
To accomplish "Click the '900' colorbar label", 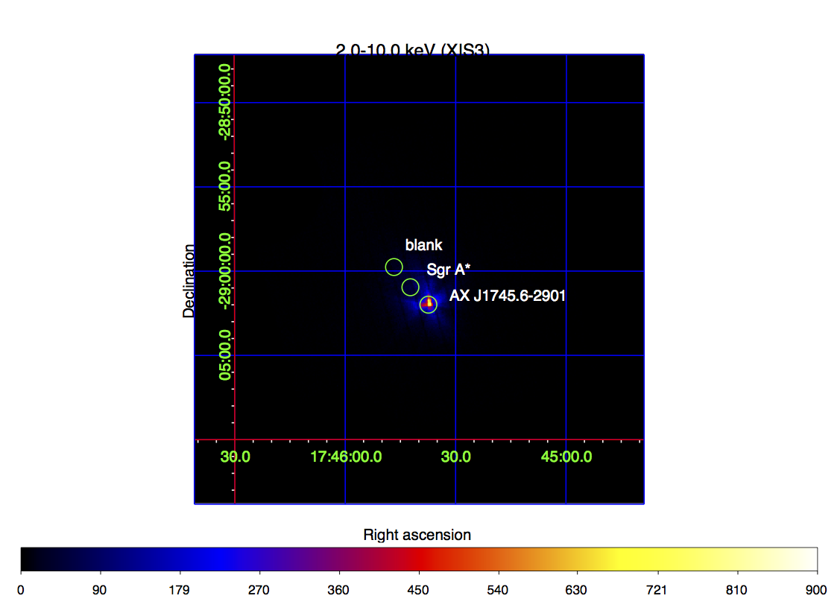I will 816,590.
